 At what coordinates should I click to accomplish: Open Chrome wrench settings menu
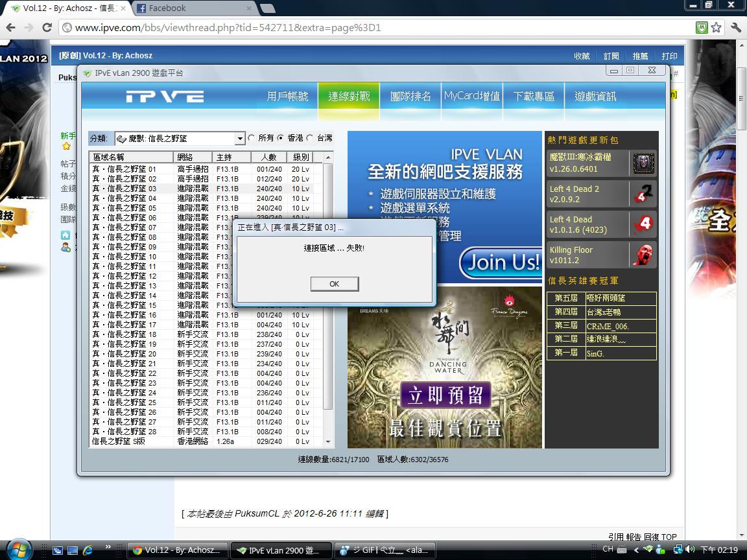click(735, 28)
